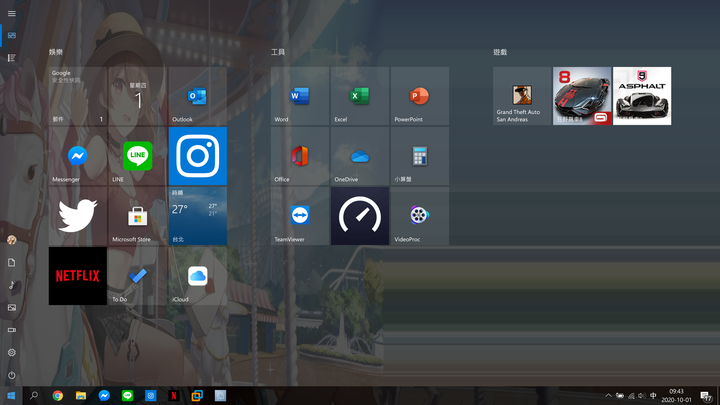Open the Microsoft Store tile
This screenshot has height=405, width=720.
[137, 216]
